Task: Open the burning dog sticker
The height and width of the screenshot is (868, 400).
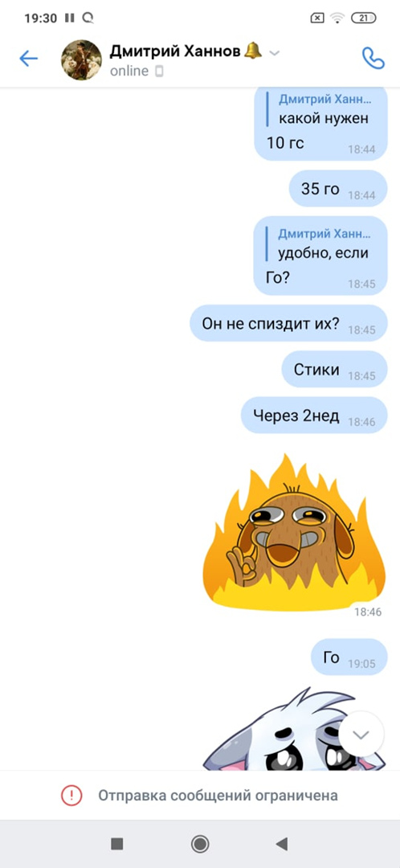Action: click(294, 533)
